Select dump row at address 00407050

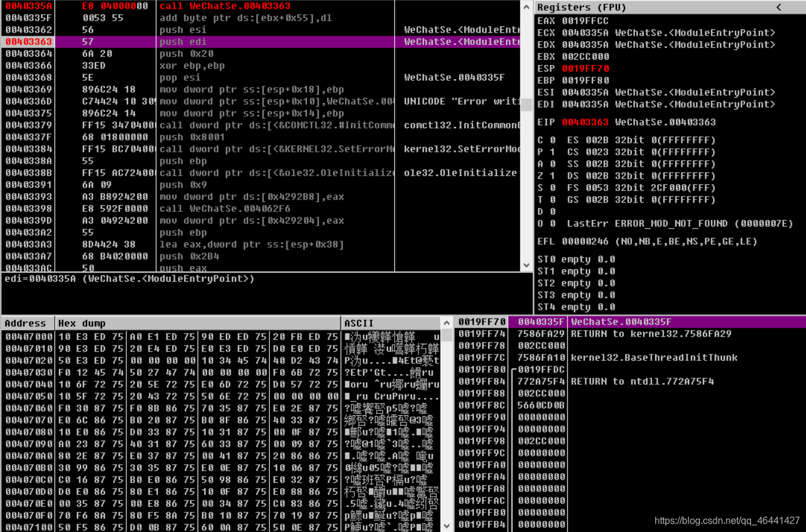221,396
